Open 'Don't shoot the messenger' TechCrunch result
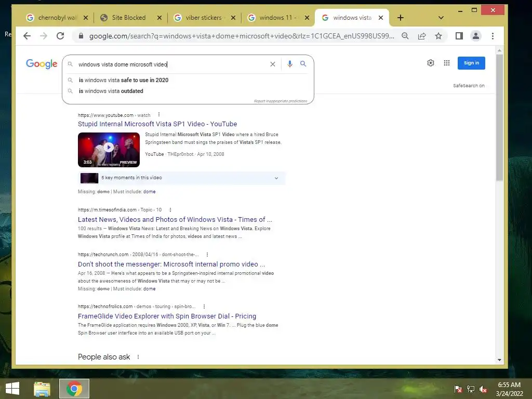Viewport: 532px width, 399px height. coord(171,264)
